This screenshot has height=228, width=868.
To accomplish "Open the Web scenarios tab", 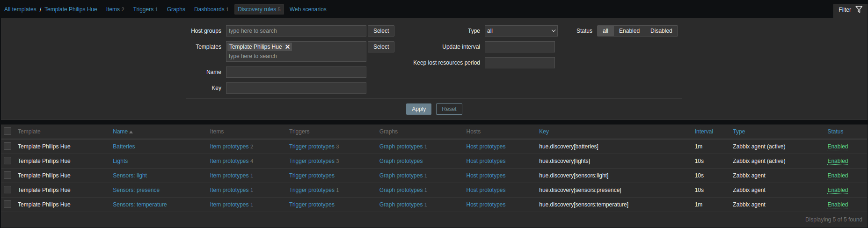I will pos(308,9).
